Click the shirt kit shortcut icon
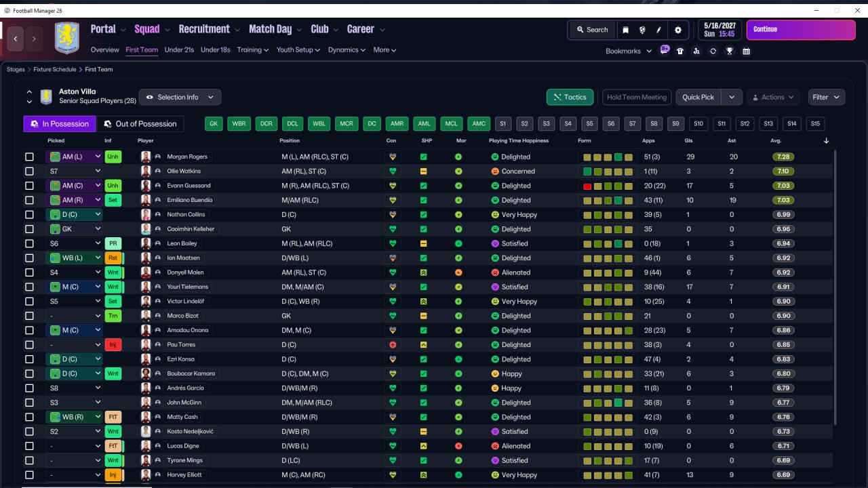 [x=680, y=51]
